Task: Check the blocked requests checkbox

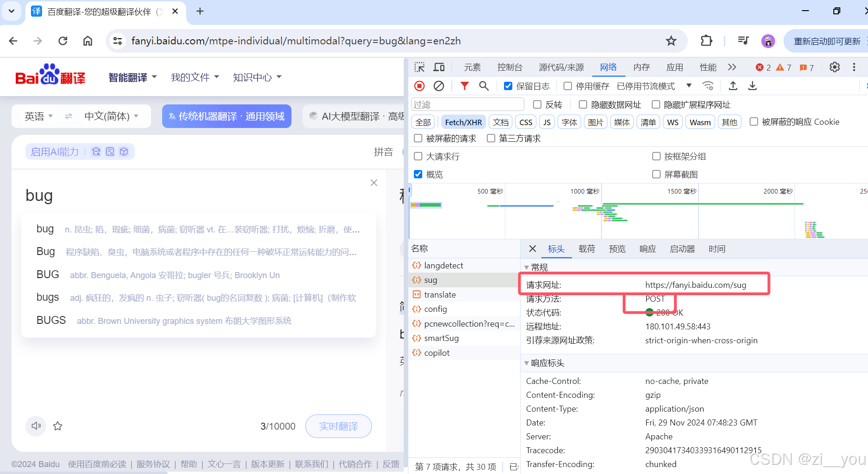Action: tap(418, 138)
